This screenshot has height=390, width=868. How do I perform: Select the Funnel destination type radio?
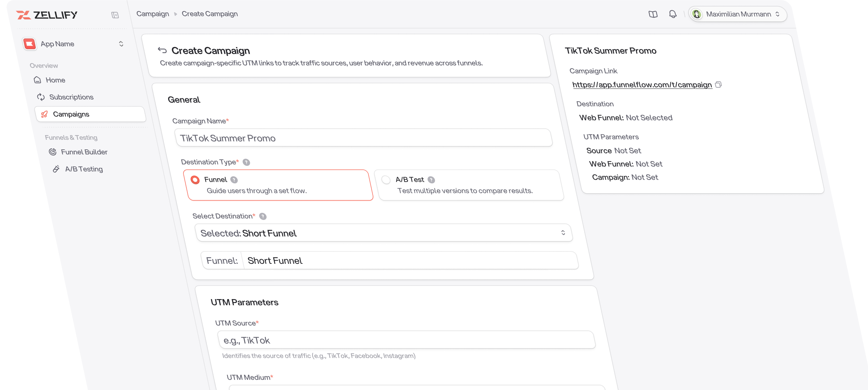195,180
